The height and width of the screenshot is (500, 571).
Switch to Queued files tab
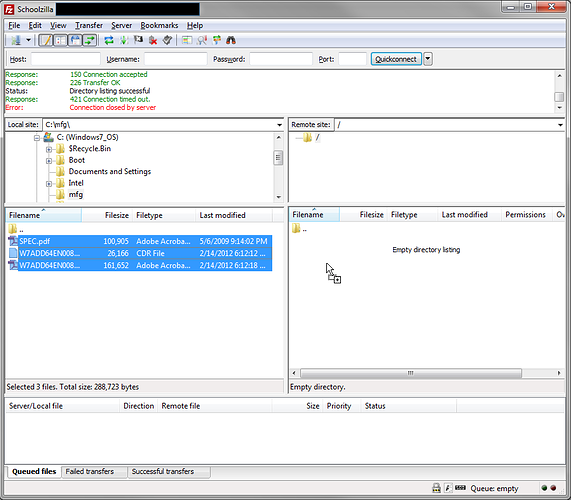tap(34, 472)
